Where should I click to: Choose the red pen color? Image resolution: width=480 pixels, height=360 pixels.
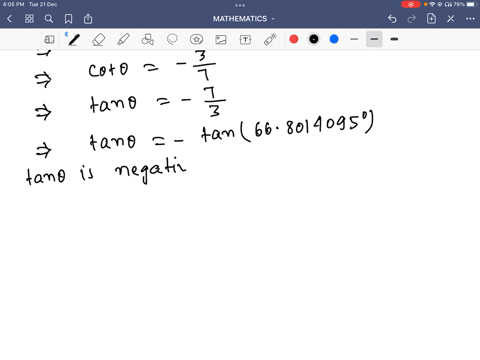pyautogui.click(x=294, y=39)
